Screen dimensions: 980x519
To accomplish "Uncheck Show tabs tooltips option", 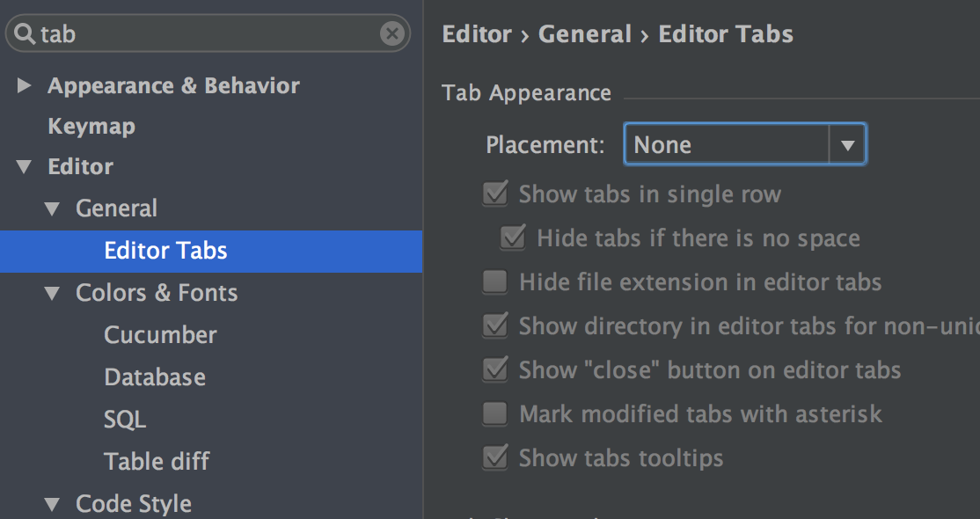I will click(x=495, y=457).
